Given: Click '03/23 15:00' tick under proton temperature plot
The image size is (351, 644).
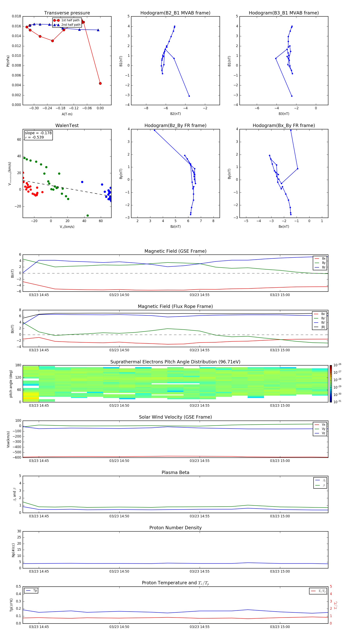Looking at the screenshot, I should [x=280, y=627].
